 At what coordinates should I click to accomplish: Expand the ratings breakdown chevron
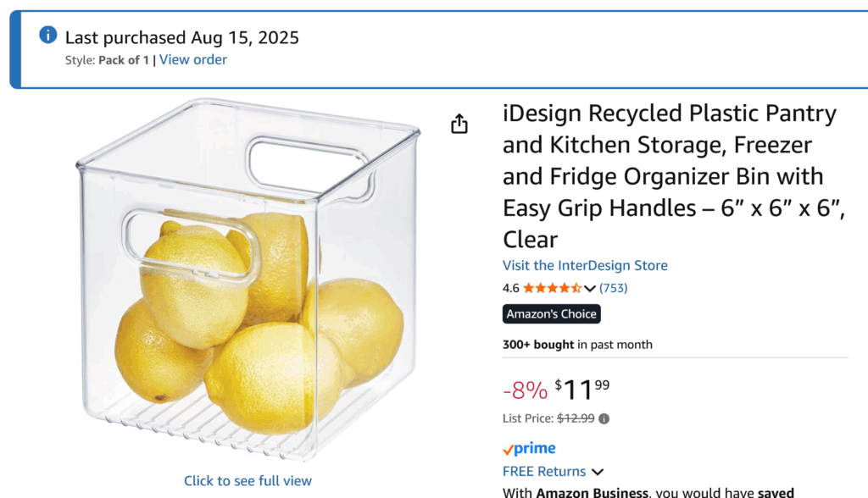(591, 289)
